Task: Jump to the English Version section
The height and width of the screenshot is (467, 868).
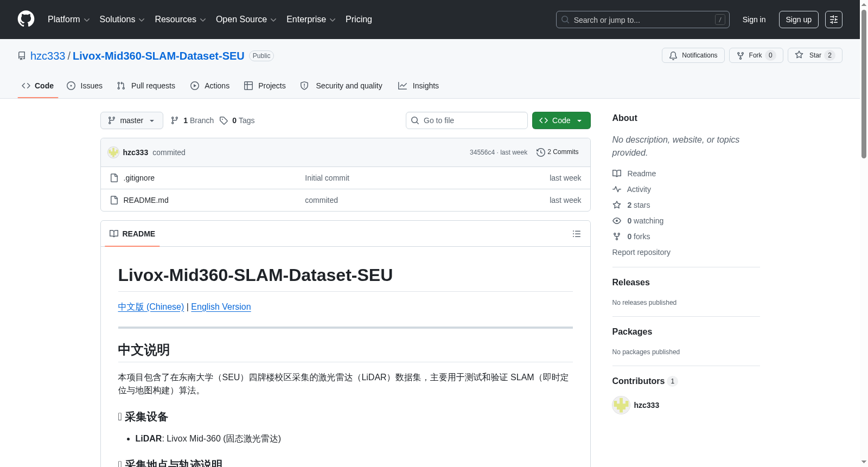Action: pos(221,307)
